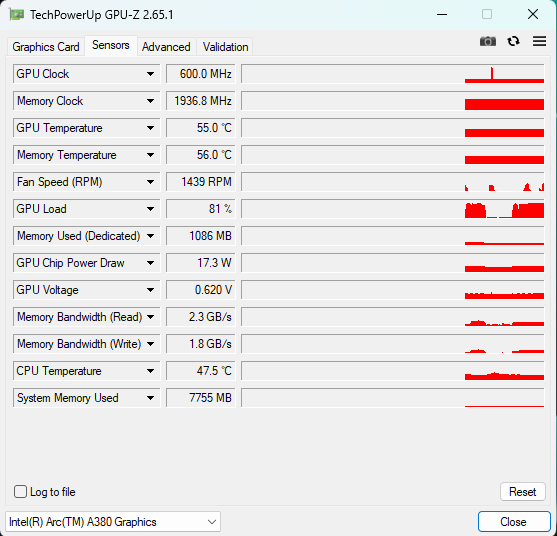Open the Intel Arc A380 GPU selector
Viewport: 557px width, 536px height.
pyautogui.click(x=113, y=522)
